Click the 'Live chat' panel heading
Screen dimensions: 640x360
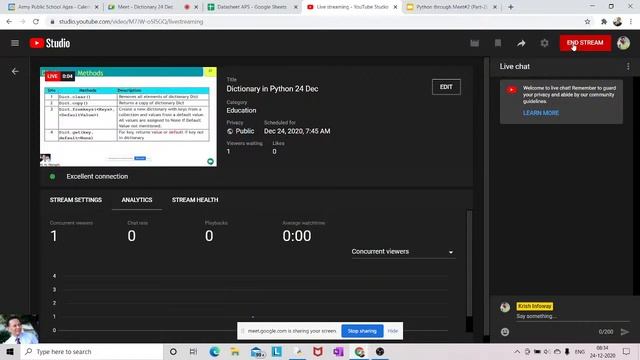click(514, 67)
